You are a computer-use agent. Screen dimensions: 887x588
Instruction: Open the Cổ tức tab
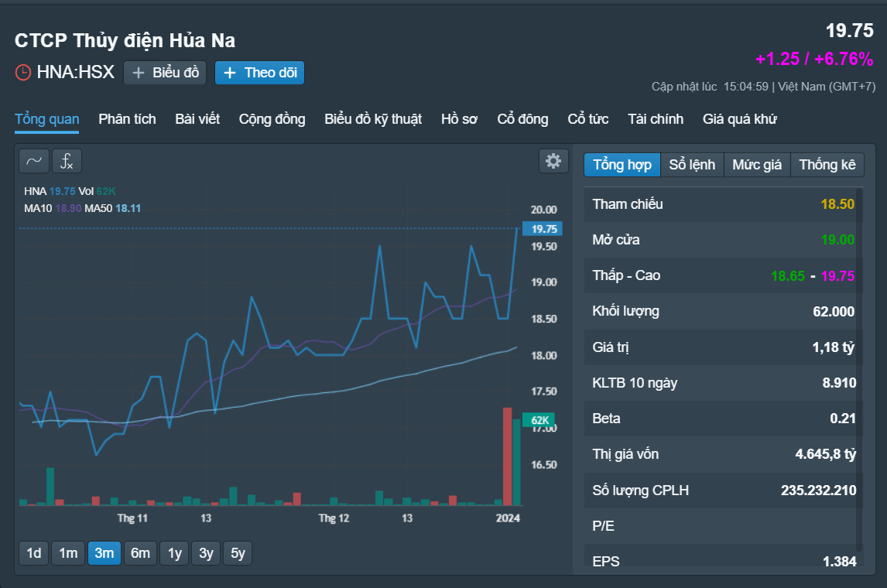tap(588, 119)
